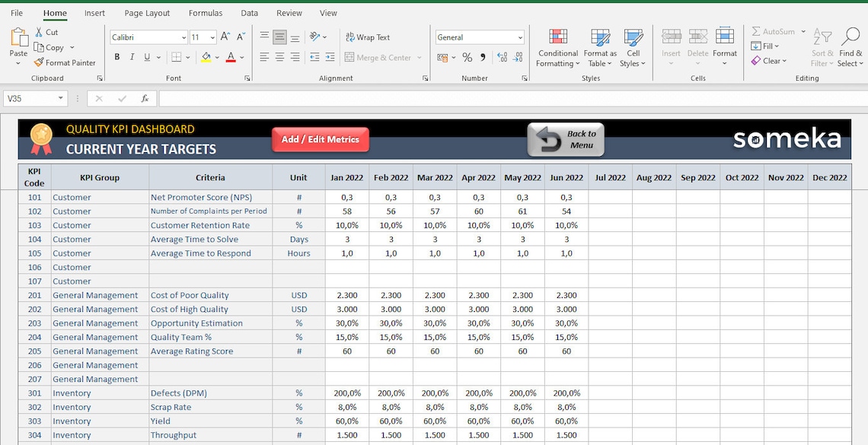Click the Add / Edit Metrics button

(321, 139)
